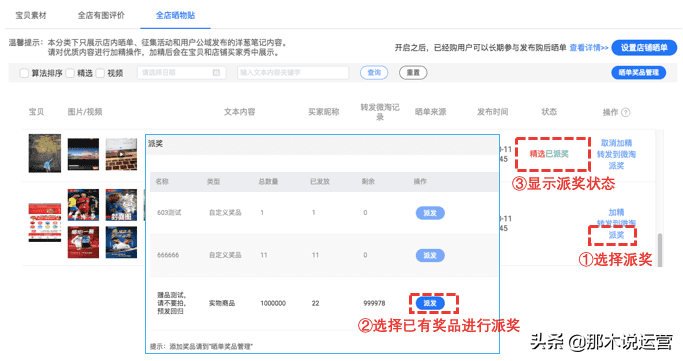683x361 pixels.
Task: Click the calendar icon in date field
Action: coord(216,73)
